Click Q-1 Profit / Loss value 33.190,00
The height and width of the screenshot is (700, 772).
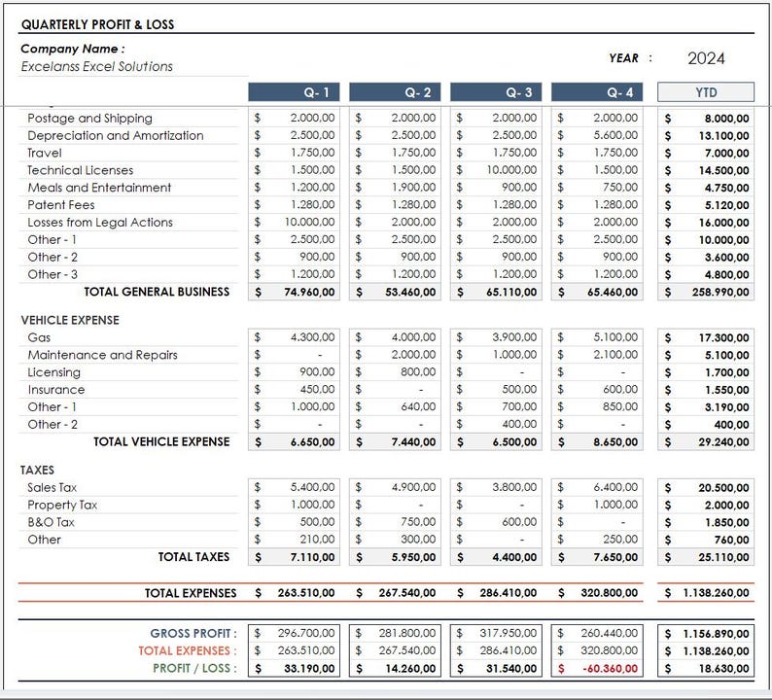(x=309, y=669)
